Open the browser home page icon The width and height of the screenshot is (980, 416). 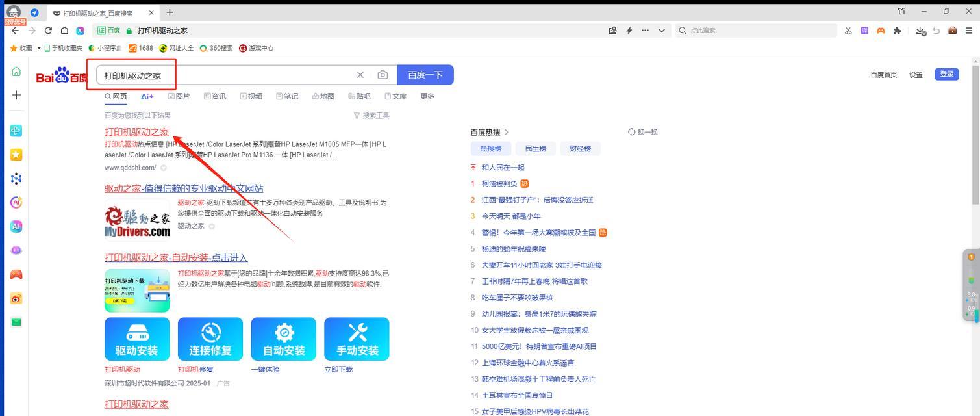[64, 31]
